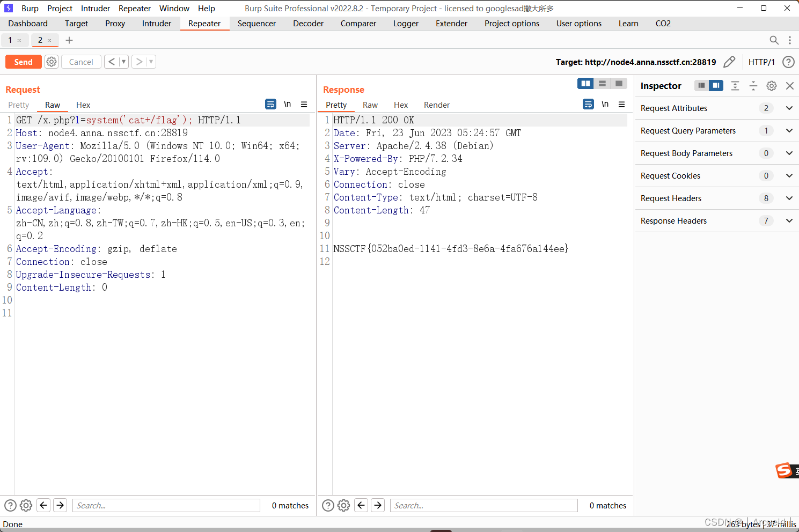Select side-by-side layout view
The width and height of the screenshot is (799, 532).
coord(586,84)
